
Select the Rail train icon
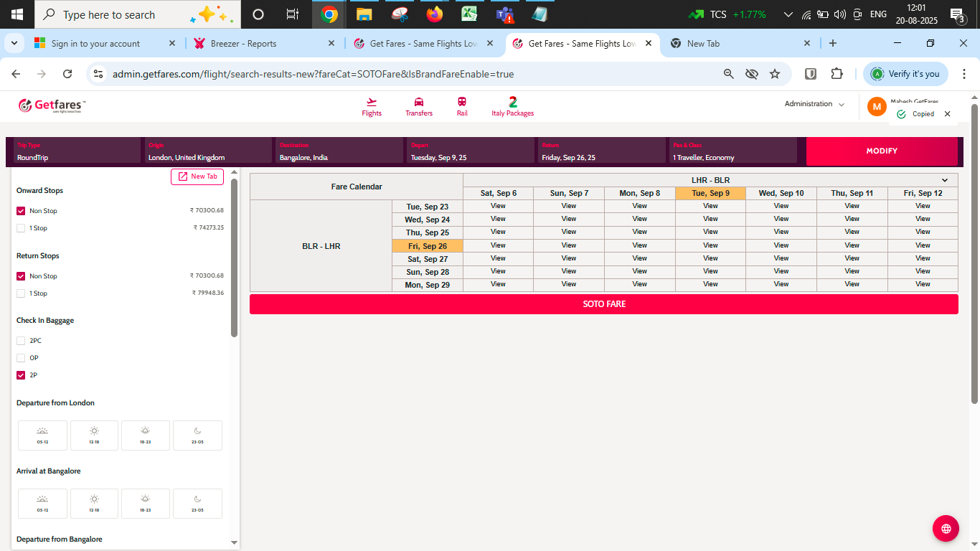(462, 103)
